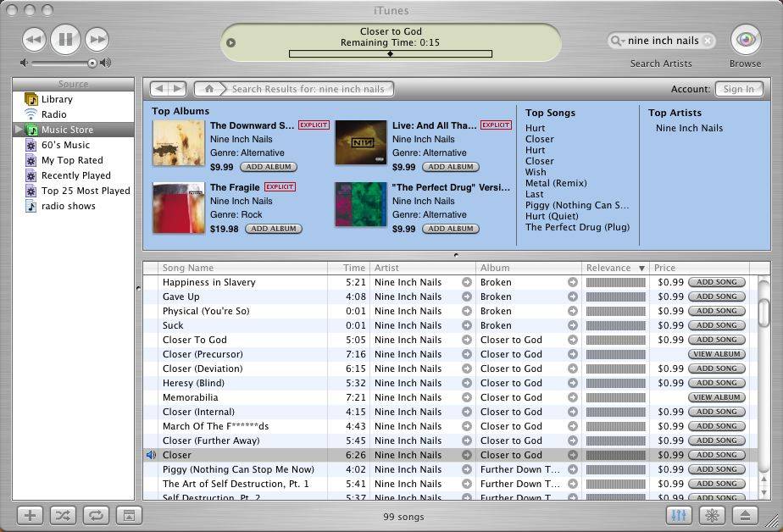
Task: Create a new playlist with the plus icon
Action: pyautogui.click(x=29, y=515)
